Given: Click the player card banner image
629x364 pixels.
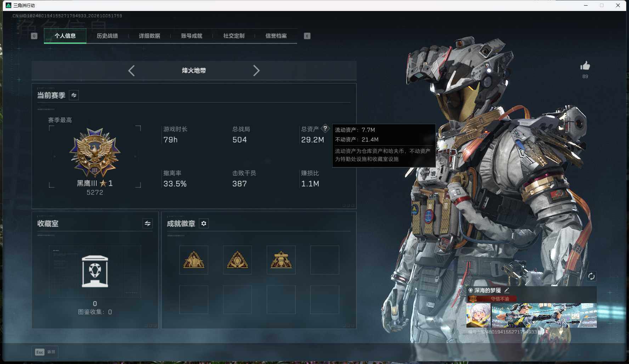Looking at the screenshot, I should point(544,315).
